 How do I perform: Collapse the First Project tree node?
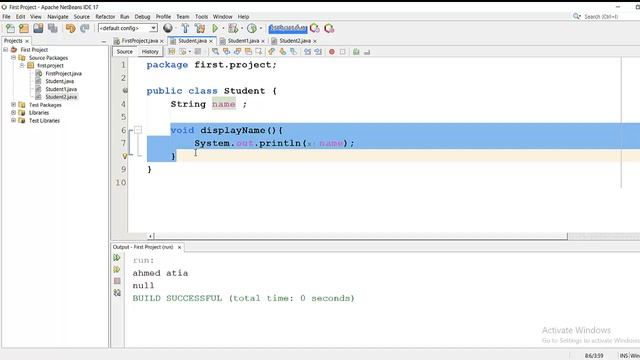click(x=6, y=49)
